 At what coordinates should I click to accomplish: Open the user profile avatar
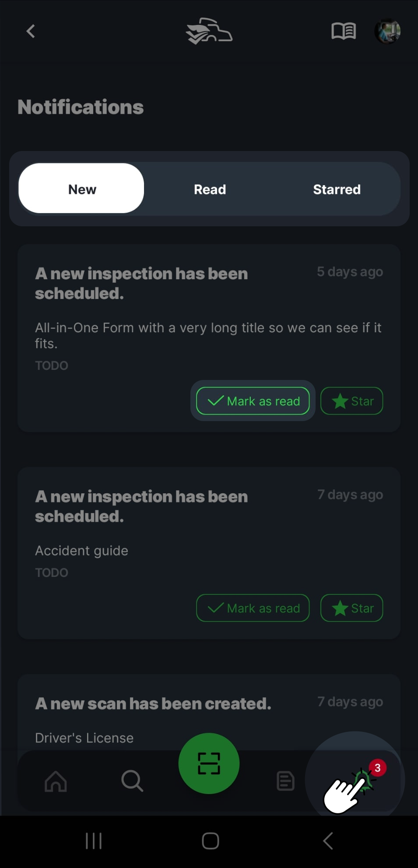(x=387, y=32)
